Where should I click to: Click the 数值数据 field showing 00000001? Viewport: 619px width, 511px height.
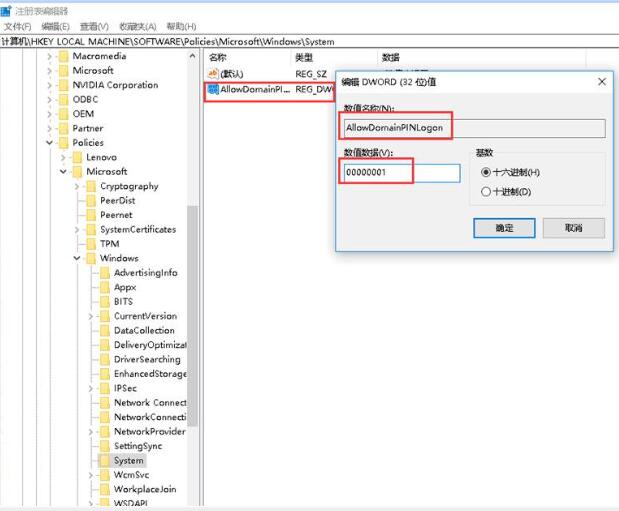(401, 173)
